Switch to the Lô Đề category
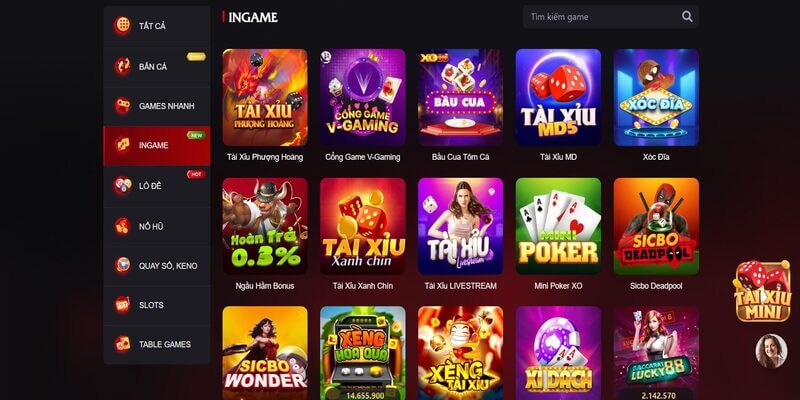This screenshot has width=800, height=400. 157,186
